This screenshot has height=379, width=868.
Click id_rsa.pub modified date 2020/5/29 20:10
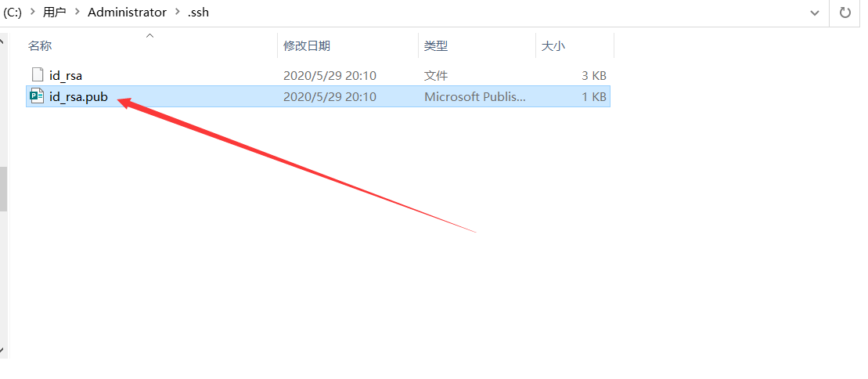tap(330, 97)
